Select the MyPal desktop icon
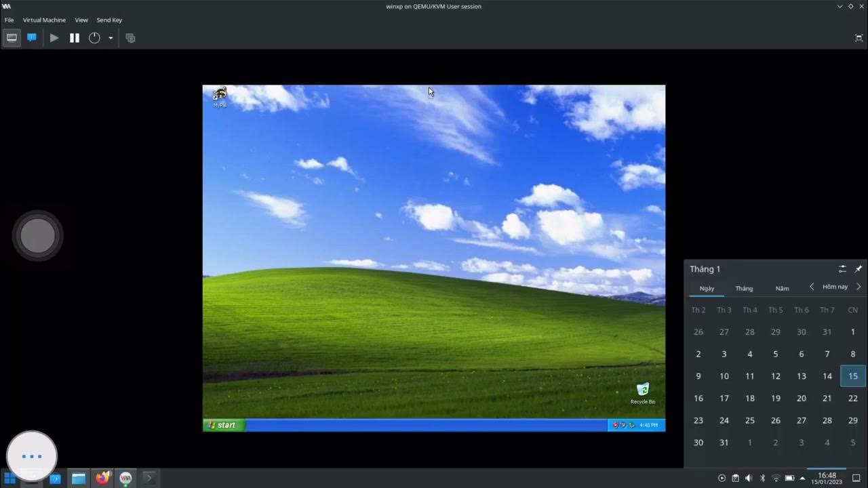 click(x=220, y=98)
